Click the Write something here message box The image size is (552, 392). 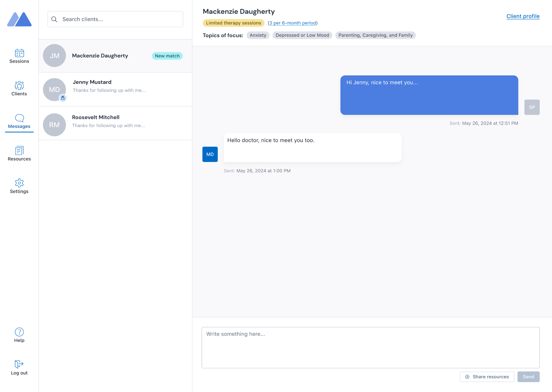point(370,347)
